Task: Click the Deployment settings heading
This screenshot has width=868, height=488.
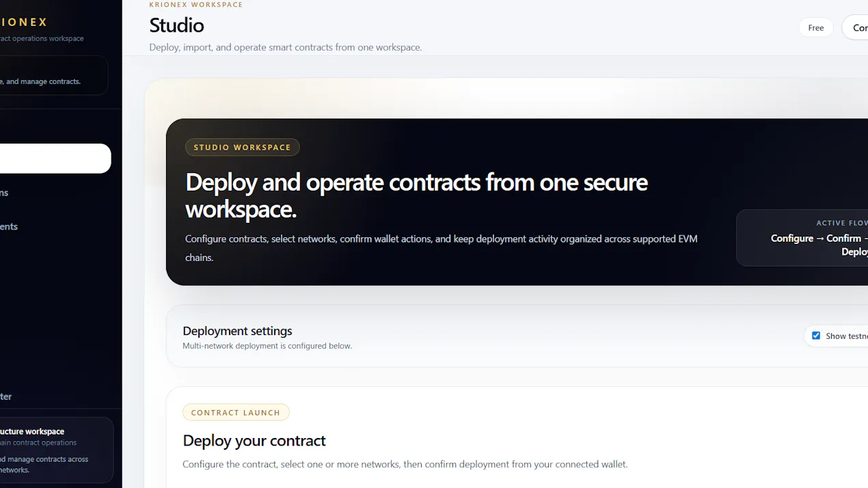Action: [237, 331]
